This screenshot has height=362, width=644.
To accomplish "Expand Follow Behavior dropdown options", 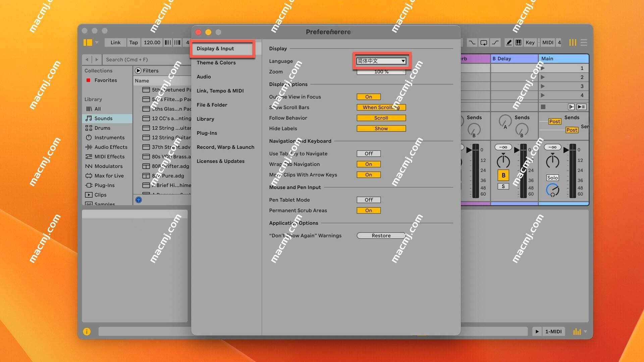I will click(x=380, y=118).
